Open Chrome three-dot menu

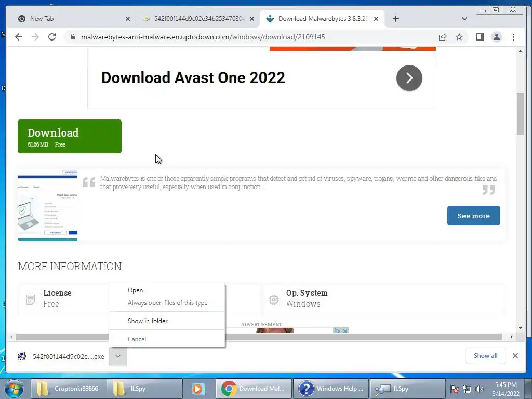coord(513,37)
